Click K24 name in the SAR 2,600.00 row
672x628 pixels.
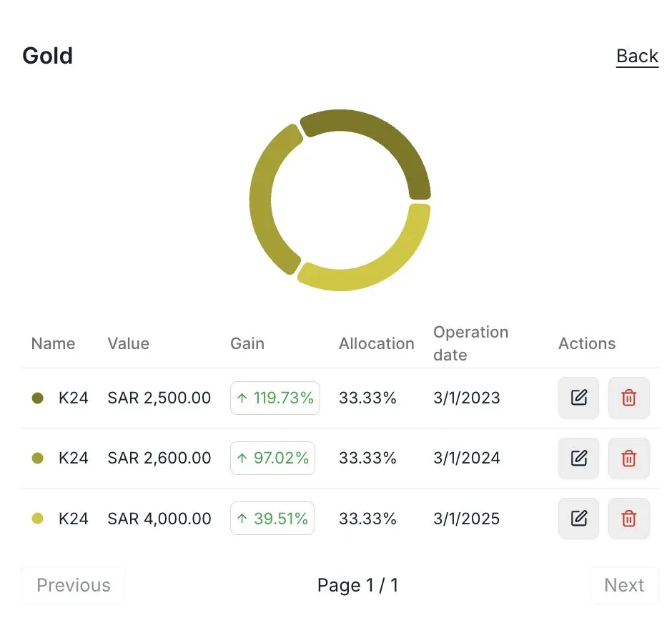point(74,458)
